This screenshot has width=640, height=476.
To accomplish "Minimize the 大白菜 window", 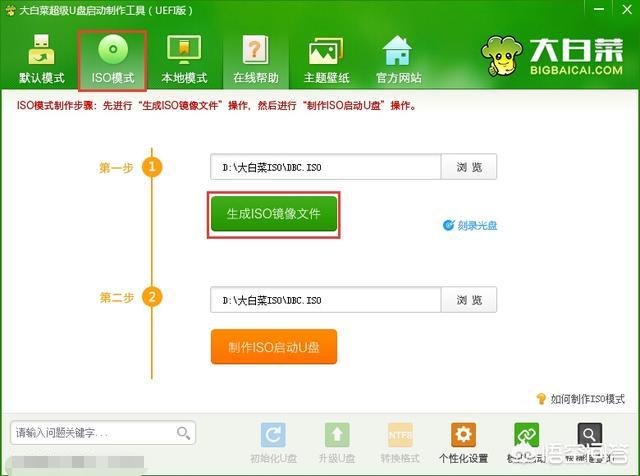I will point(599,9).
